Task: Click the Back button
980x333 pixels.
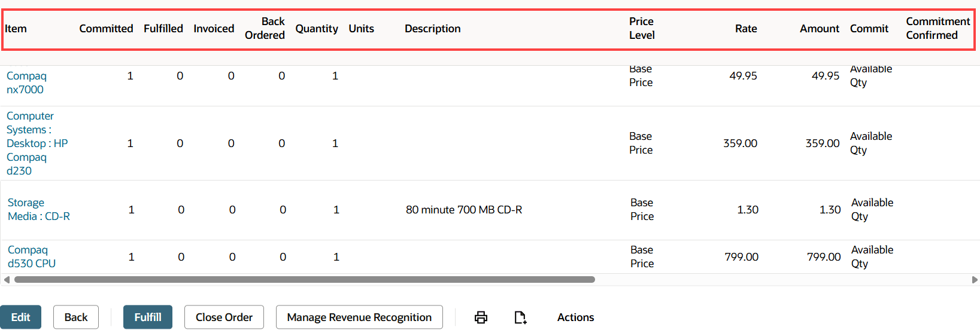Action: pos(76,317)
